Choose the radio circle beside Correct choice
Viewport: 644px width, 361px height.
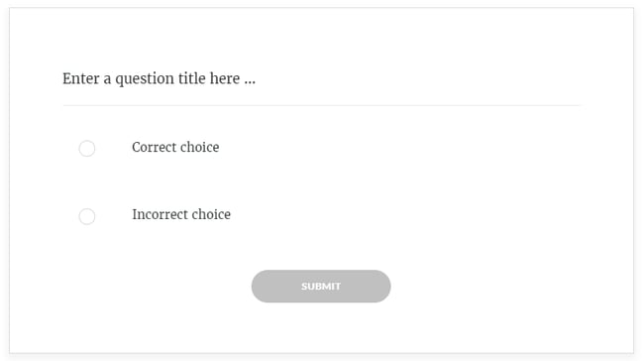pyautogui.click(x=87, y=149)
